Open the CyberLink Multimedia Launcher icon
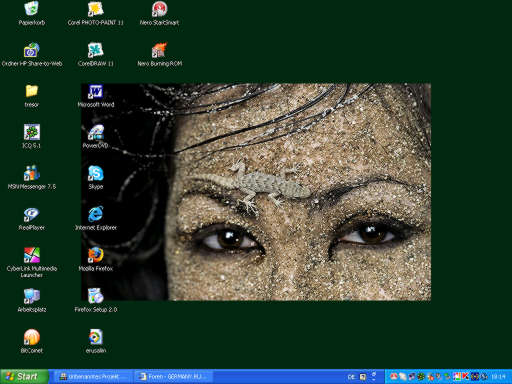This screenshot has width=512, height=384. click(x=32, y=255)
